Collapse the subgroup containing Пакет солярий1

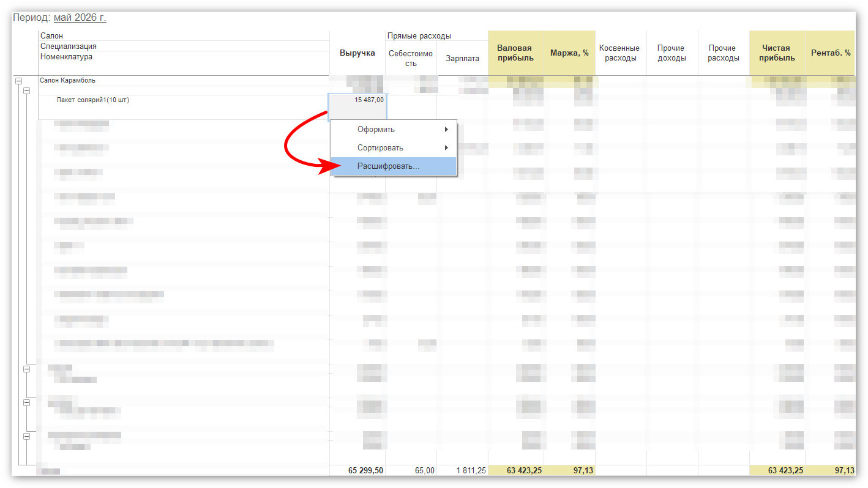point(26,91)
